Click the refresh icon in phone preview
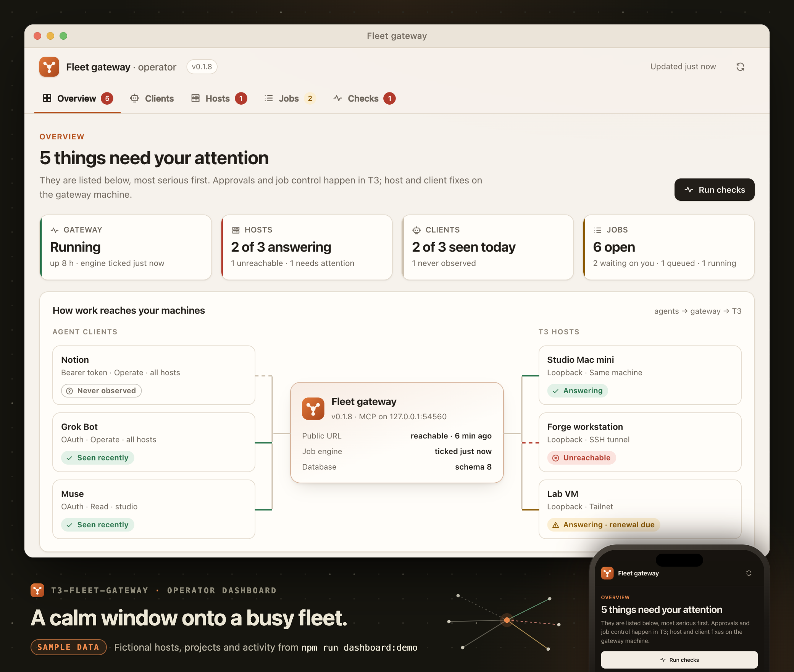Screen dimensions: 794x672 749,573
